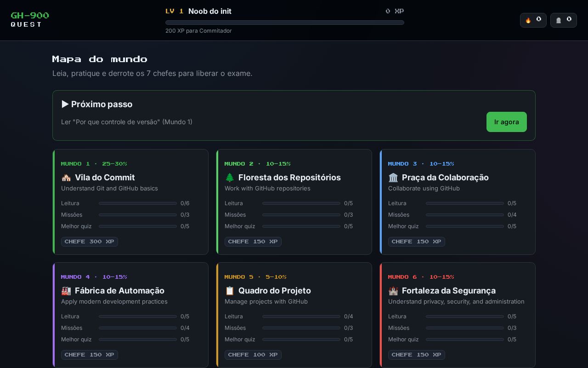The image size is (588, 368).
Task: Click the Missões progress bar in Floresta dos Repositórios
Action: [301, 215]
